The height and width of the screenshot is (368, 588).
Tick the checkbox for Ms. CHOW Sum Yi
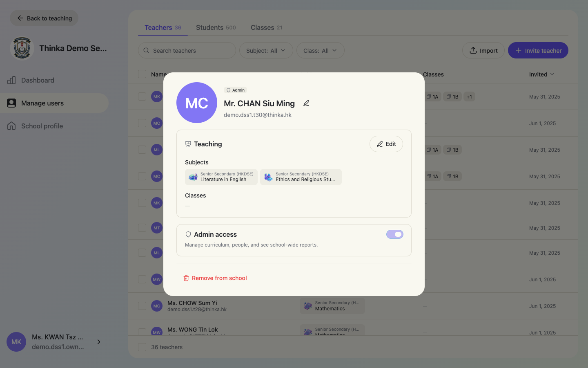tap(142, 306)
